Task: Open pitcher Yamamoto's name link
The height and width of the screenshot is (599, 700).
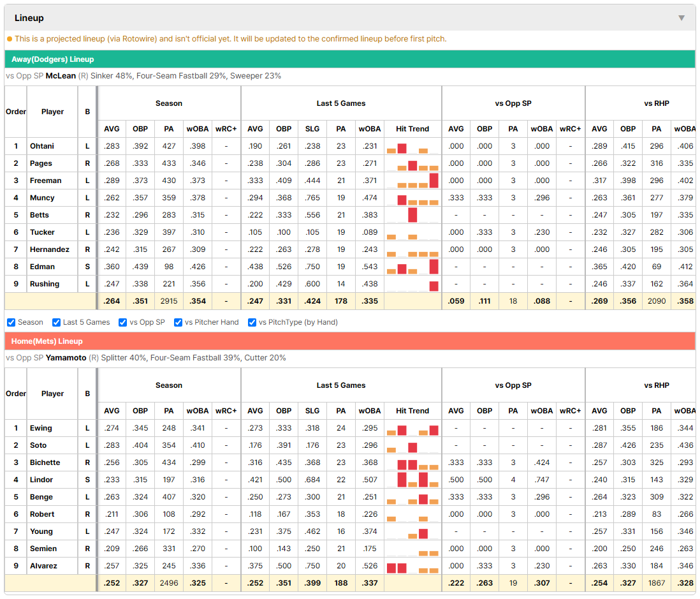Action: pyautogui.click(x=66, y=358)
